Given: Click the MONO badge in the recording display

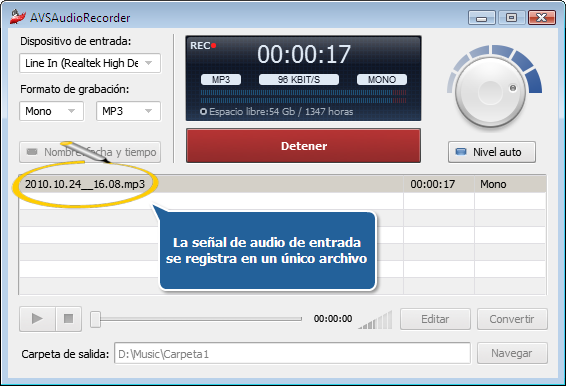Looking at the screenshot, I should [x=382, y=79].
